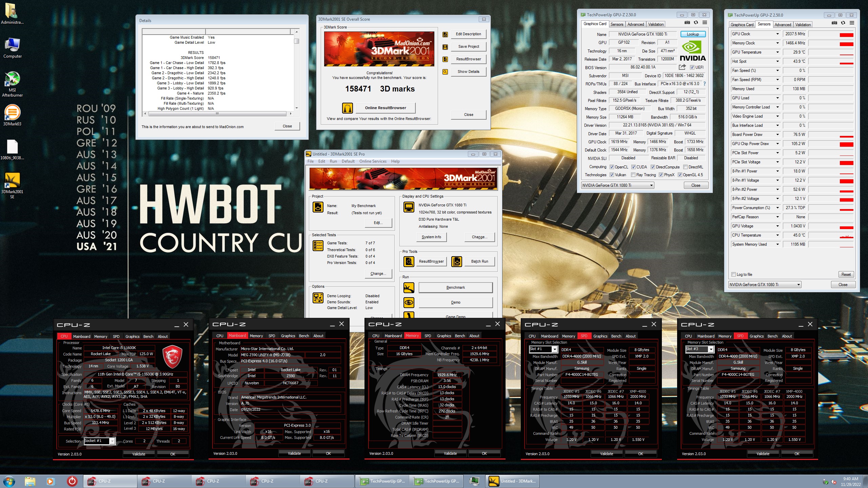Screen dimensions: 868x488
Task: Click the Options demo looping icon
Action: pyautogui.click(x=318, y=298)
